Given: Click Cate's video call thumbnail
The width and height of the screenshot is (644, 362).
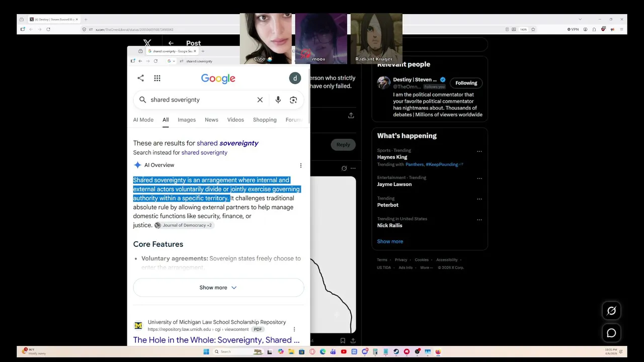Looking at the screenshot, I should click(x=266, y=39).
